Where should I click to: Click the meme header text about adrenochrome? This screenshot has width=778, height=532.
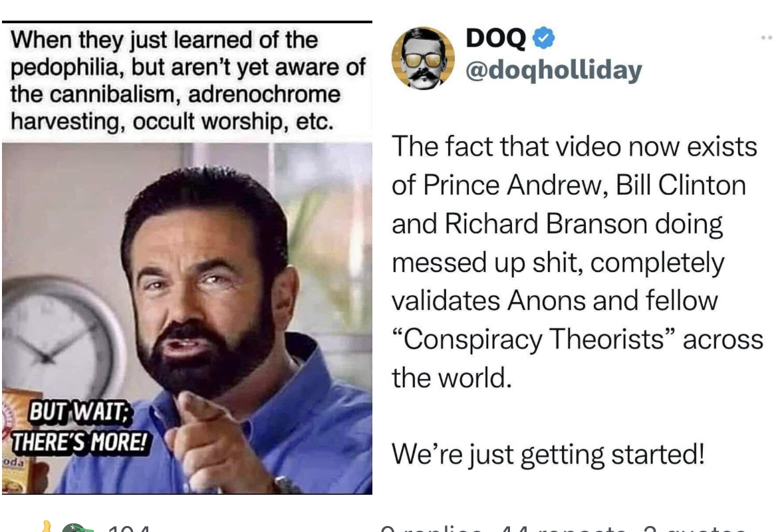coord(188,81)
